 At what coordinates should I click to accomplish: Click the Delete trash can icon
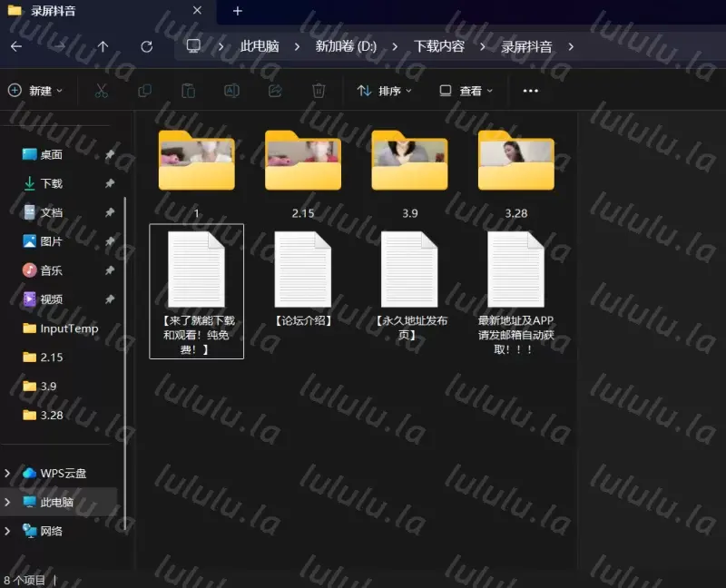click(319, 91)
